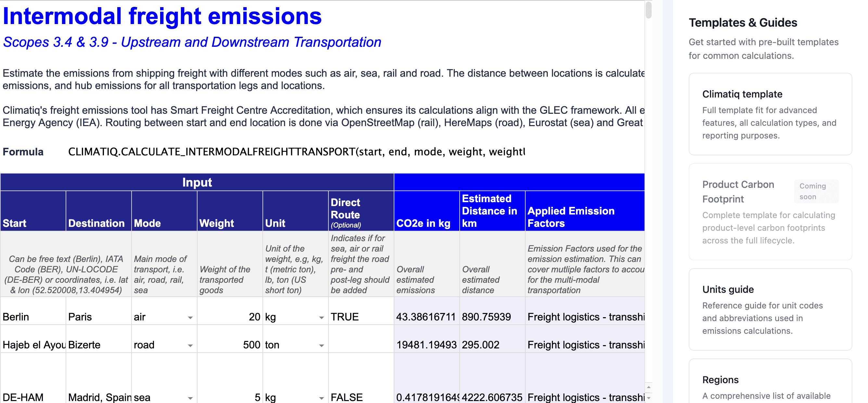Select the Berlin start cell
Screen dimensions: 868x403
[33, 317]
